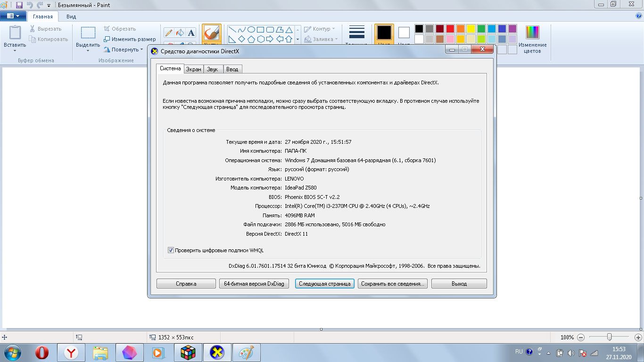Pick the Rectangle shape
The height and width of the screenshot is (362, 644).
(260, 29)
